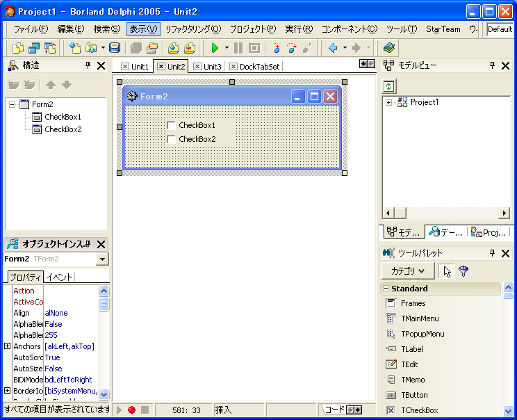The height and width of the screenshot is (420, 517).
Task: Collapse the Form2 tree node
Action: (x=13, y=104)
